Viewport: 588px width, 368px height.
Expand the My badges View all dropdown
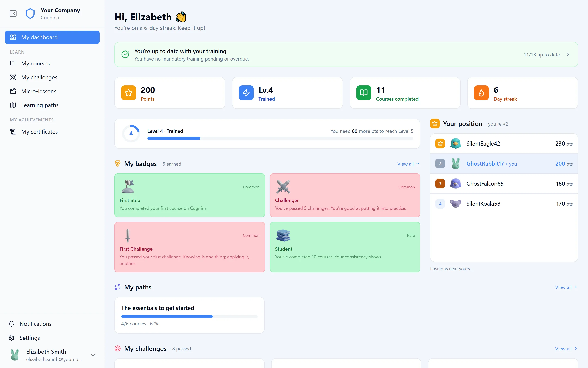[408, 164]
